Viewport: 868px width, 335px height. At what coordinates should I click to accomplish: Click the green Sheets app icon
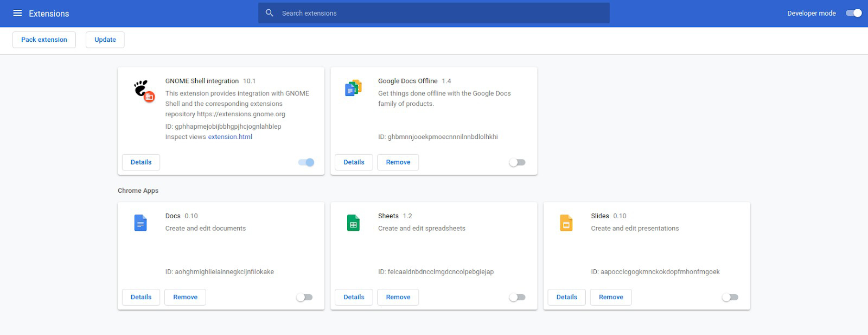353,223
